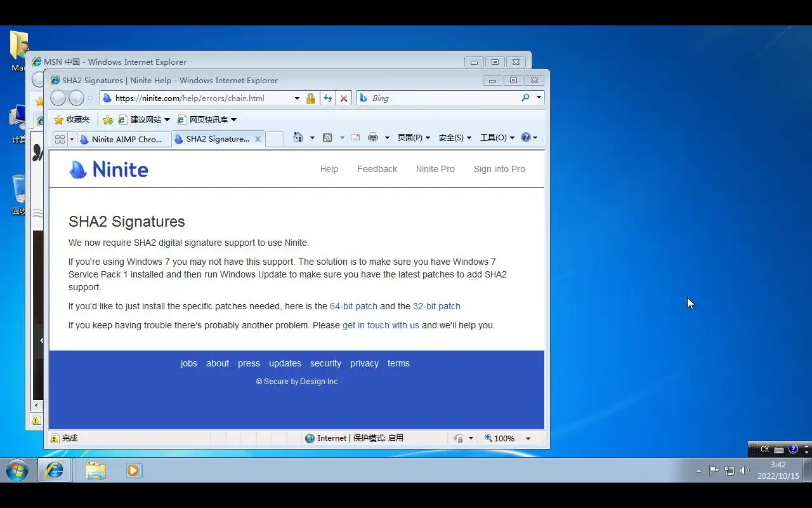Close the SHA2 Signatures tab
This screenshot has height=508, width=812.
[x=258, y=139]
